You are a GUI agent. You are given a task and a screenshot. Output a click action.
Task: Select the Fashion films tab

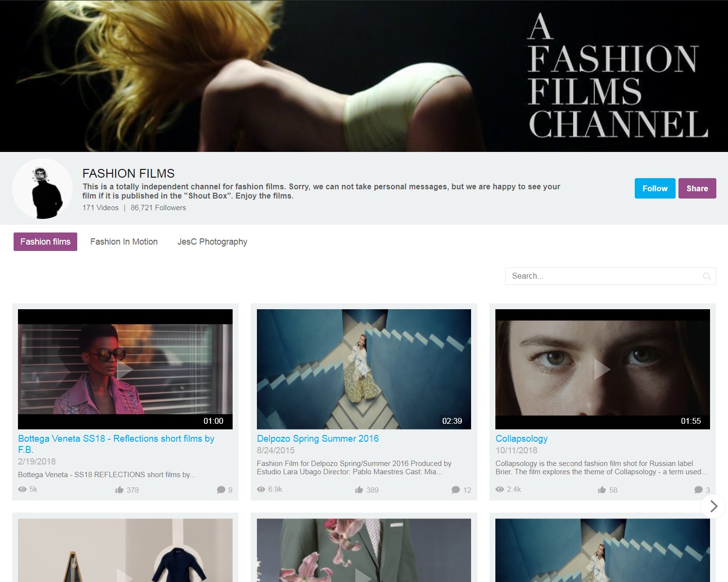[45, 242]
